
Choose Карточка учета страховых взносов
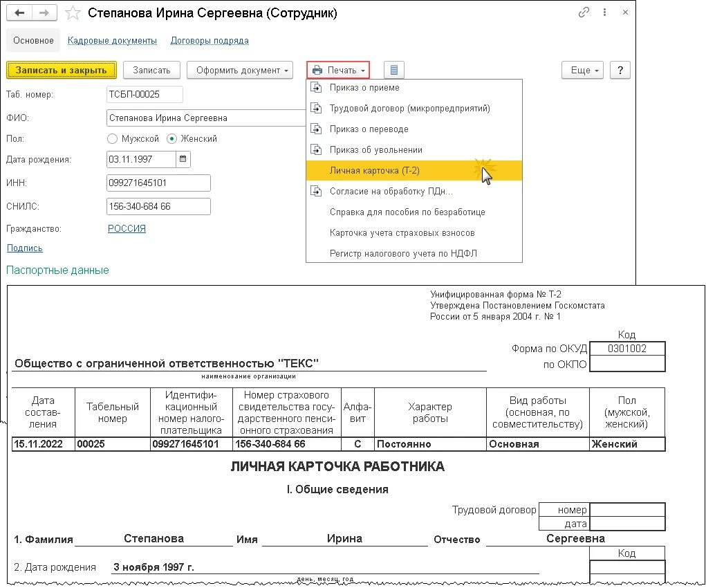coord(414,233)
